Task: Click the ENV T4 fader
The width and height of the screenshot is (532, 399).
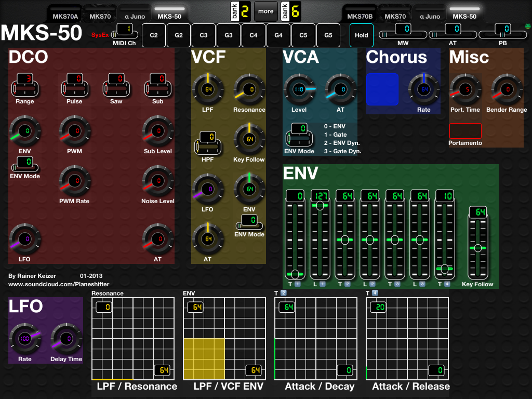Action: (x=445, y=234)
